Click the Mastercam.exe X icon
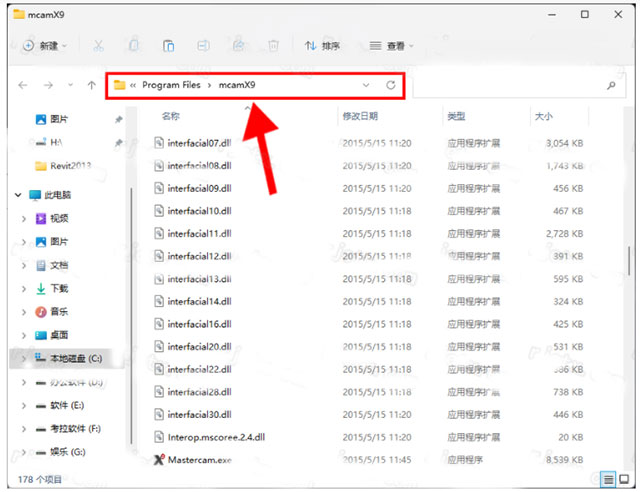640x492 pixels. pyautogui.click(x=159, y=460)
